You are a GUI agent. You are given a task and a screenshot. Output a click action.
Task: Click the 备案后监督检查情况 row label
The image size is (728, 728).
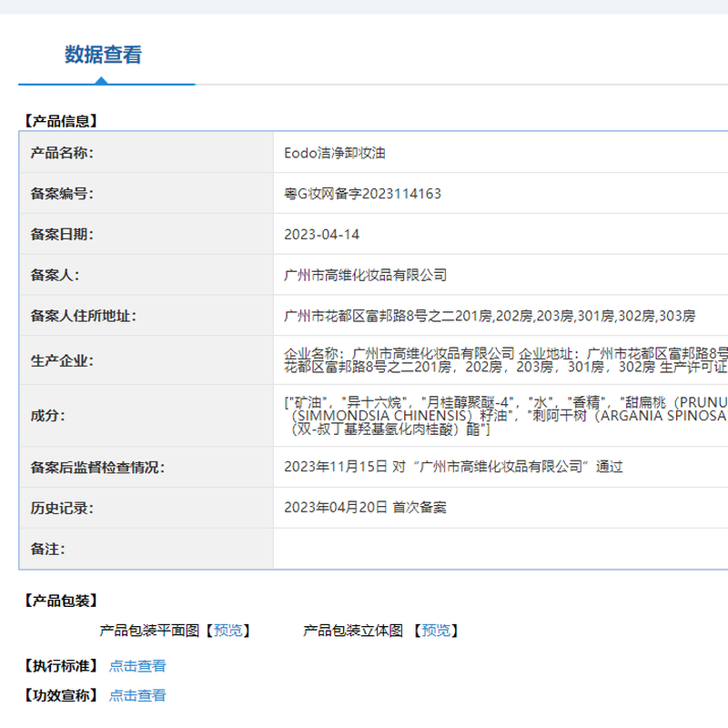98,467
